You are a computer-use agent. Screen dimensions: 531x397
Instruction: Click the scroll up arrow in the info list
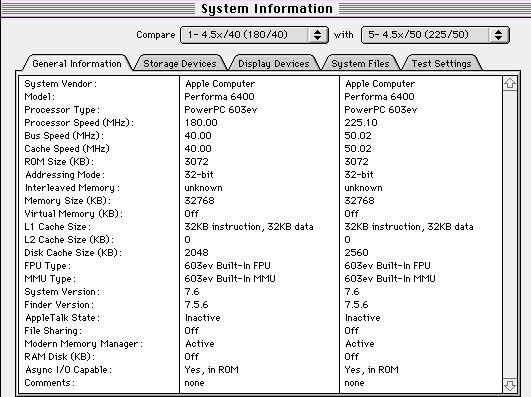point(510,84)
